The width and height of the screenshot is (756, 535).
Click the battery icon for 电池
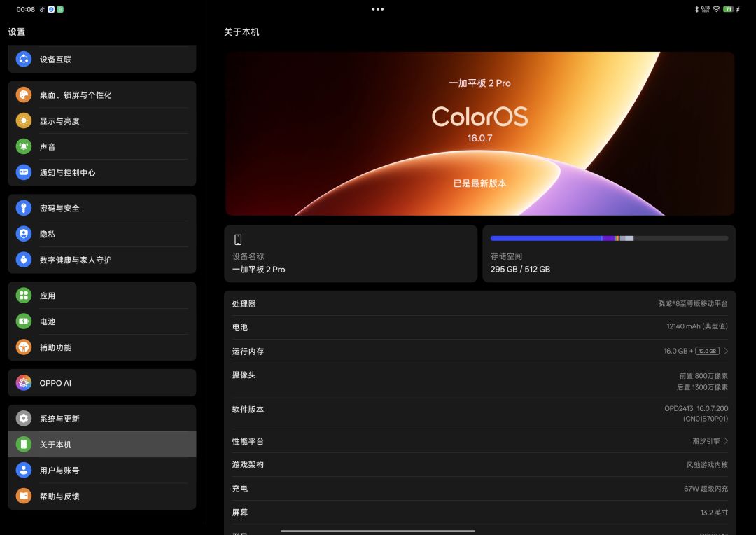pyautogui.click(x=24, y=321)
